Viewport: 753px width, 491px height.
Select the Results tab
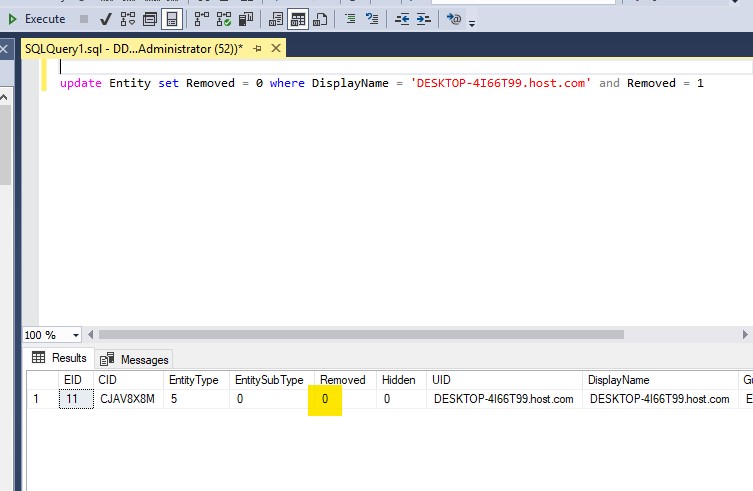coord(60,358)
